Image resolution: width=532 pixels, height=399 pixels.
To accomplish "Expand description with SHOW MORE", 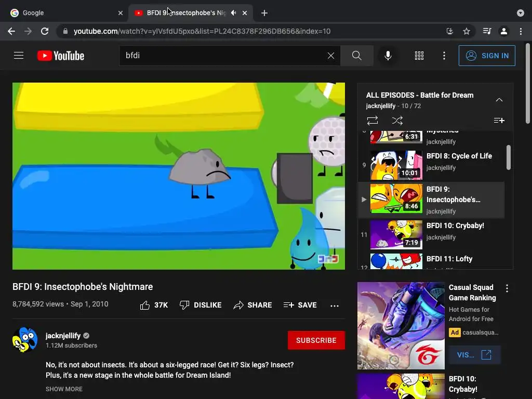I will click(64, 389).
